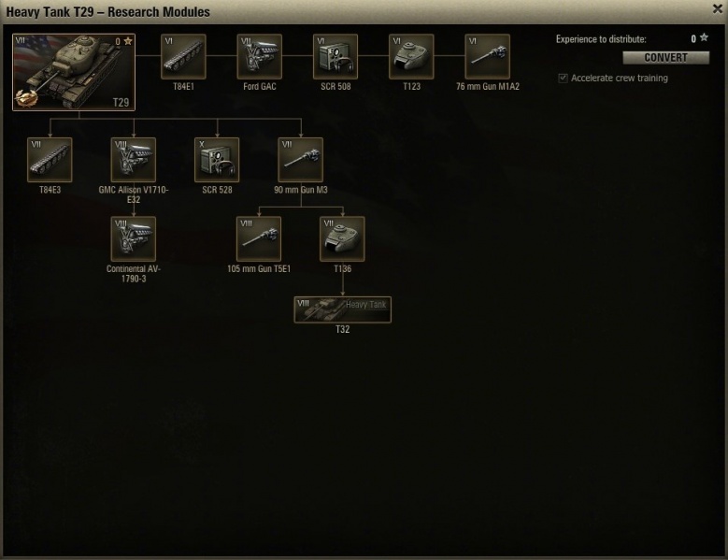Click the T29 vehicle experience star icon
This screenshot has height=560, width=728.
128,41
